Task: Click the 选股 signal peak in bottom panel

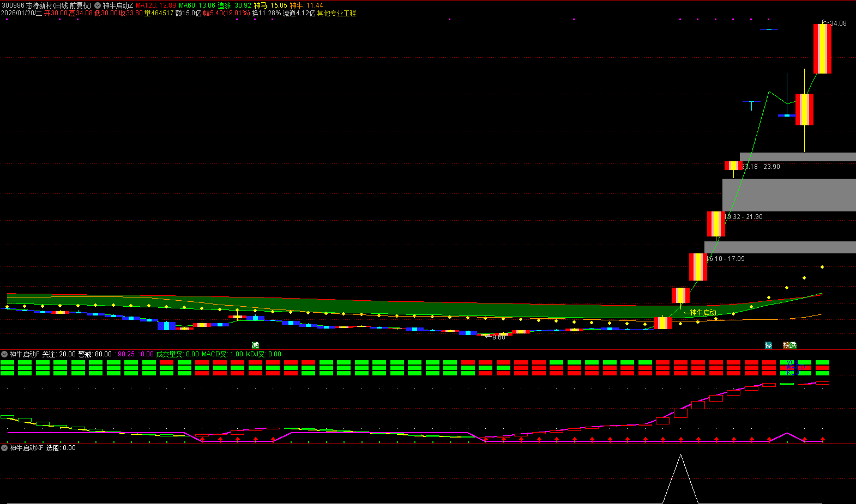Action: click(x=680, y=456)
